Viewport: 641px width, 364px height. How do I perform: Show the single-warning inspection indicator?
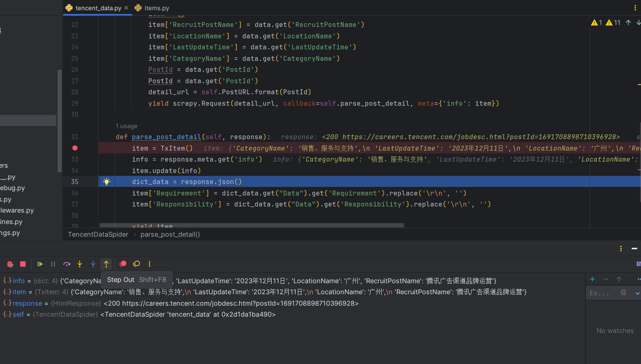[596, 22]
